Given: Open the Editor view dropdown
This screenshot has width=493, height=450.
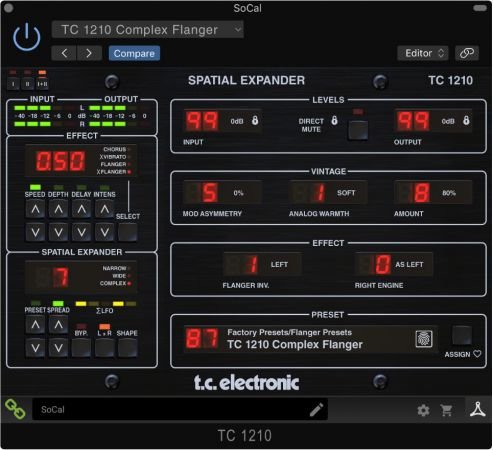Looking at the screenshot, I should 423,53.
